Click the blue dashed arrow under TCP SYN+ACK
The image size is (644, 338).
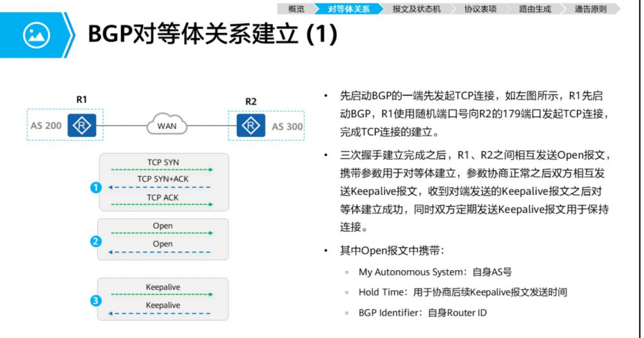(160, 187)
